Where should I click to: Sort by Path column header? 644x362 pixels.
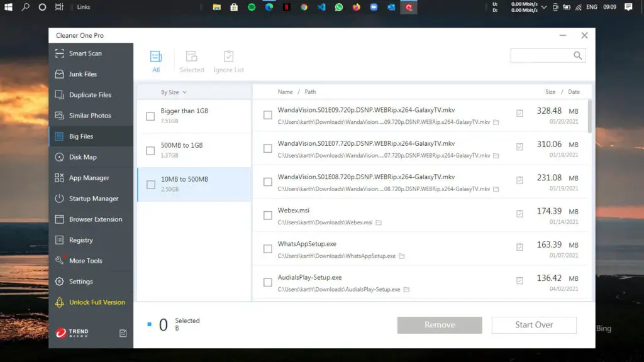tap(310, 92)
